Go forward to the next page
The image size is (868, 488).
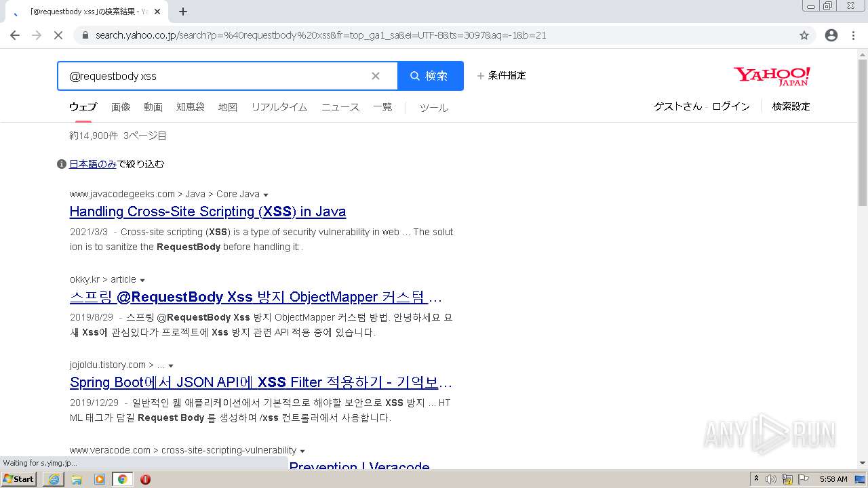point(37,35)
